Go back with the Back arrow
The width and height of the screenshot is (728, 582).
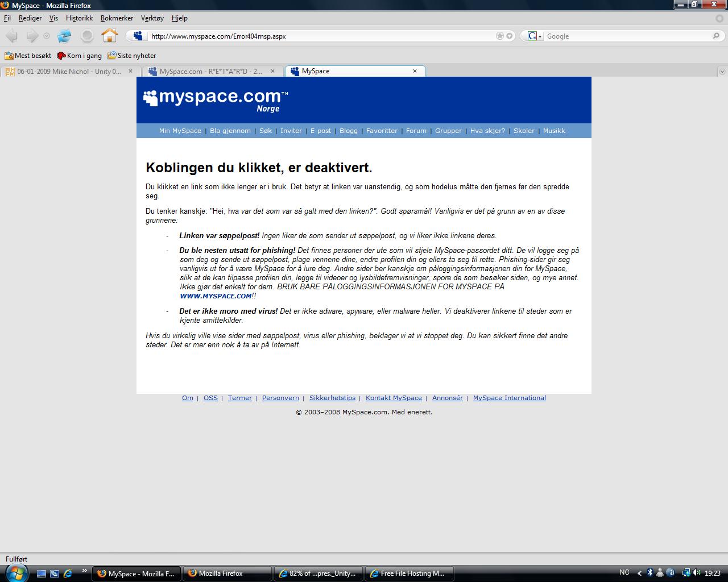(12, 36)
